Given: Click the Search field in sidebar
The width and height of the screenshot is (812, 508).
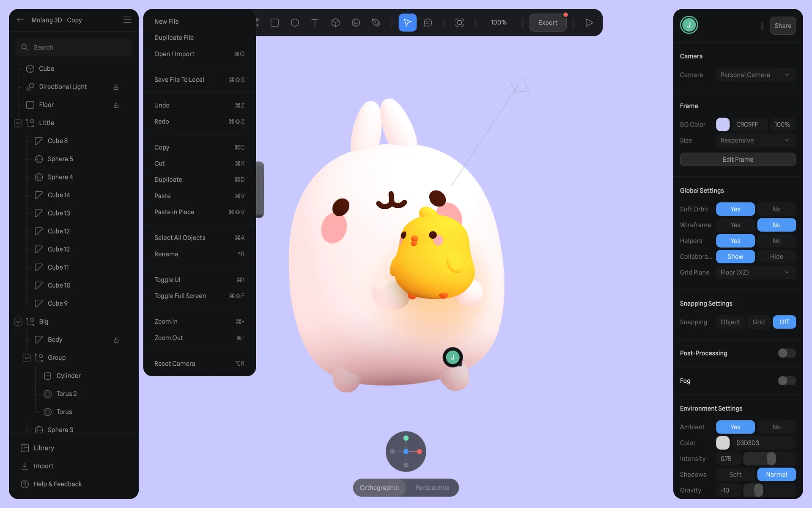Looking at the screenshot, I should [74, 47].
